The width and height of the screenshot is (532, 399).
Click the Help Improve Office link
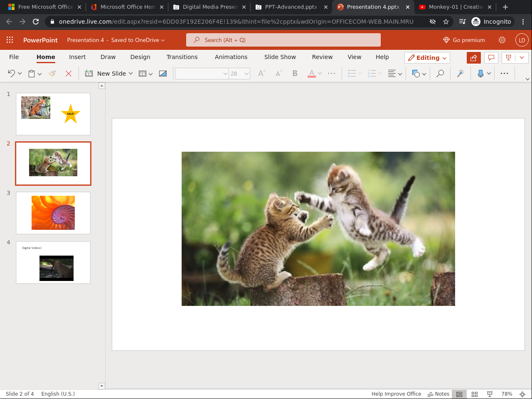pos(396,394)
